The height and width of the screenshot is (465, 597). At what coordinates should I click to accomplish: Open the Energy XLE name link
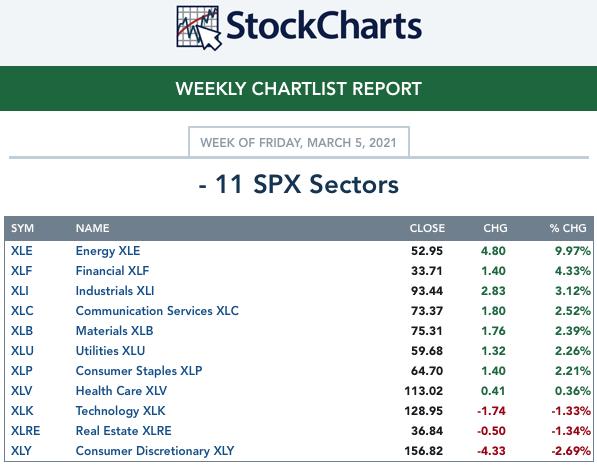108,251
